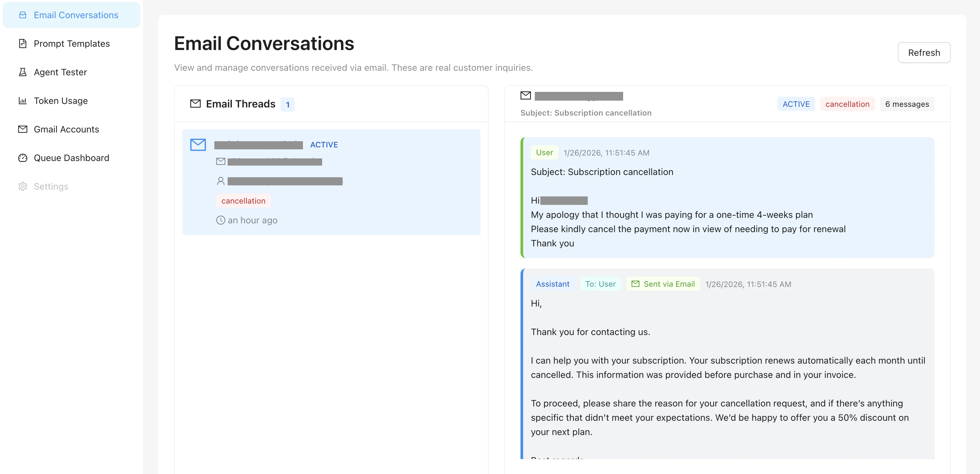Click the red cancellation tag in the thread list
The height and width of the screenshot is (474, 980).
pos(243,201)
